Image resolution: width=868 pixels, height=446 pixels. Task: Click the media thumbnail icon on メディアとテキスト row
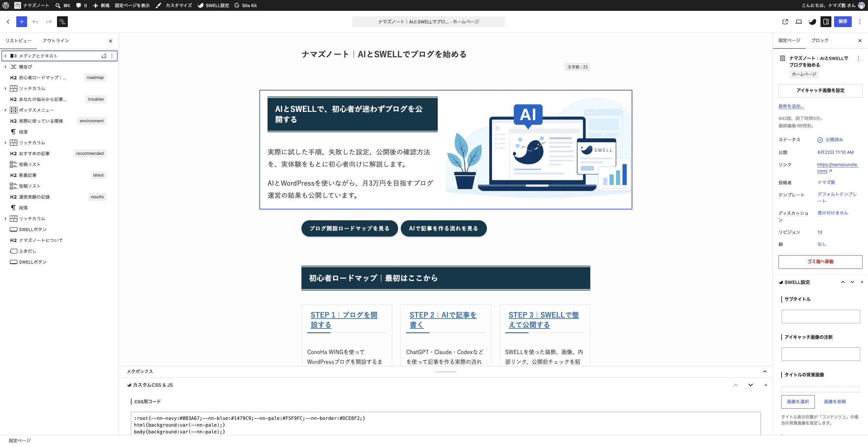point(104,56)
